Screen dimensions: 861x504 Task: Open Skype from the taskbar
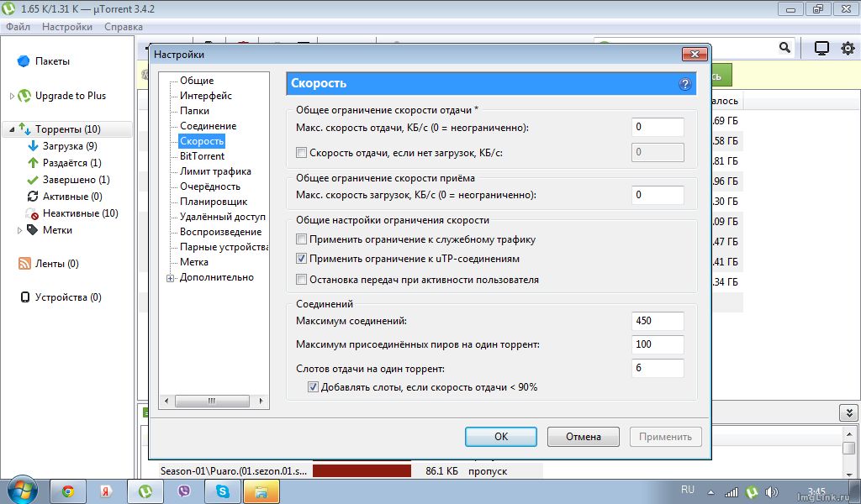(223, 491)
